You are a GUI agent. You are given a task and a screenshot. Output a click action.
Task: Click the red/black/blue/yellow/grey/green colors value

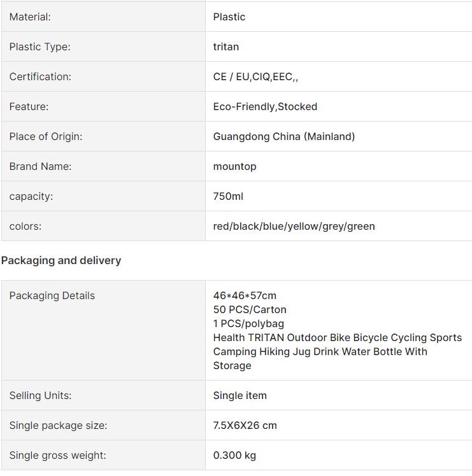[294, 227]
